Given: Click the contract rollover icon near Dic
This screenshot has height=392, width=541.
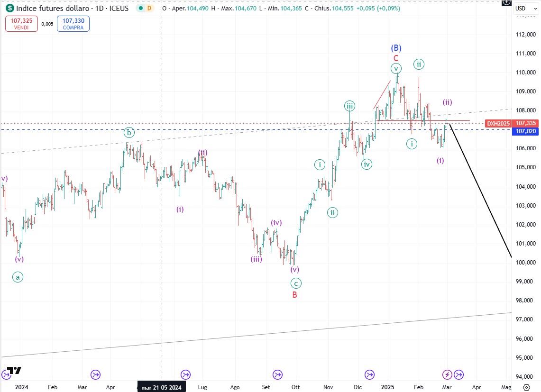Looking at the screenshot, I should coord(369,374).
